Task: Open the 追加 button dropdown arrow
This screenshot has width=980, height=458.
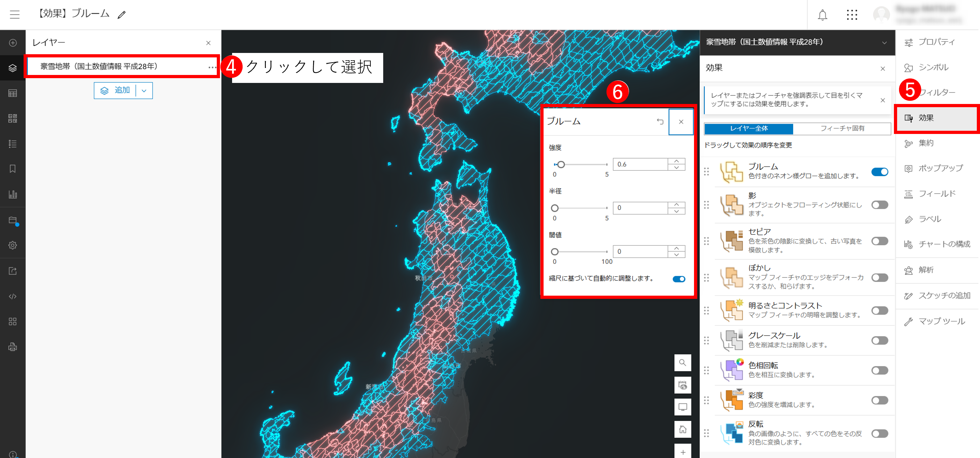Action: [144, 91]
